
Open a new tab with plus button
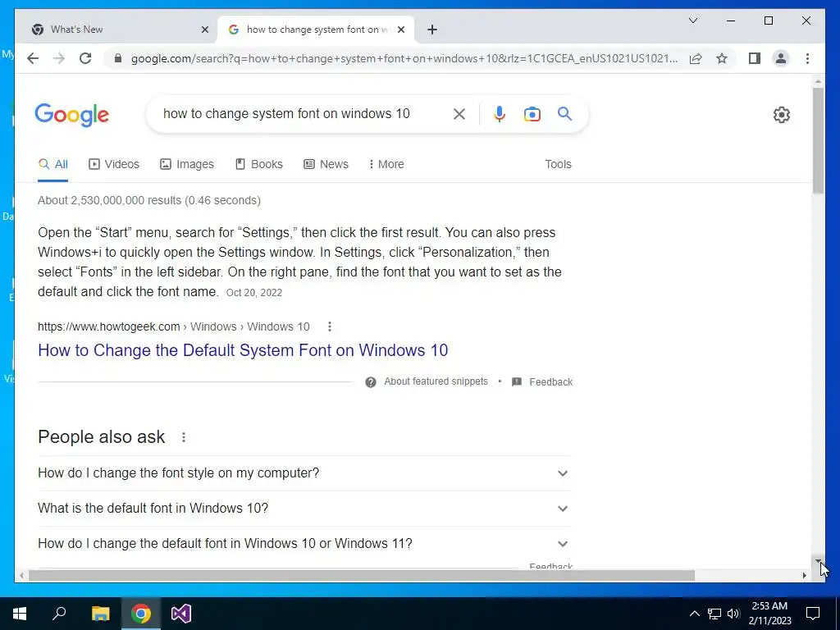click(x=432, y=30)
